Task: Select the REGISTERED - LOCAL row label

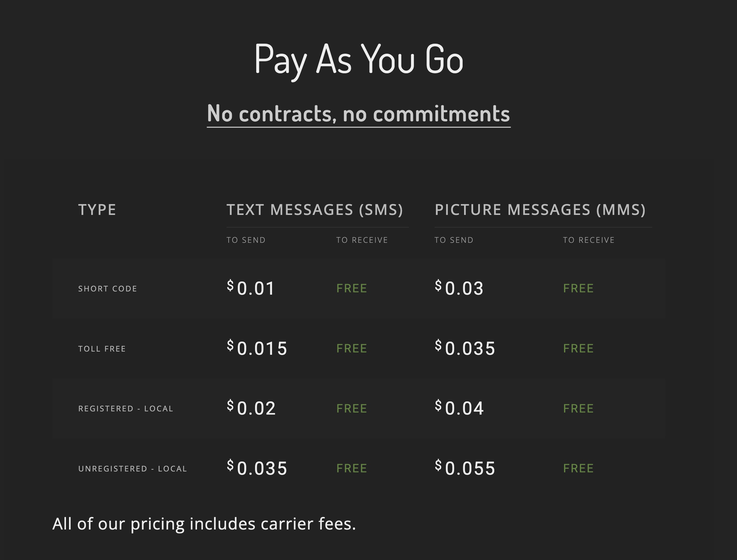Action: 126,409
